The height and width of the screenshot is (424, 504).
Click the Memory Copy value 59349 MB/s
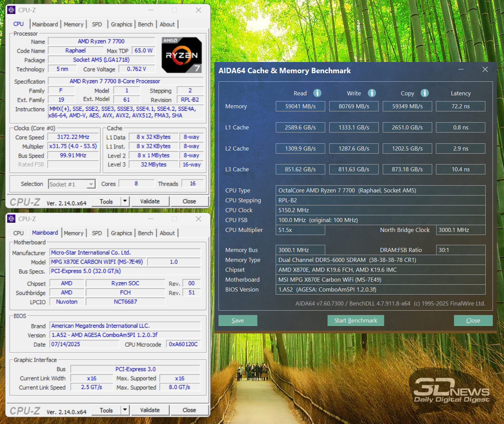[407, 106]
